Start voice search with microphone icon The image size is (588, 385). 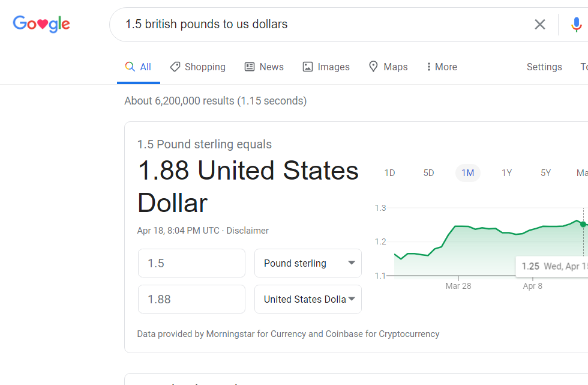tap(576, 24)
